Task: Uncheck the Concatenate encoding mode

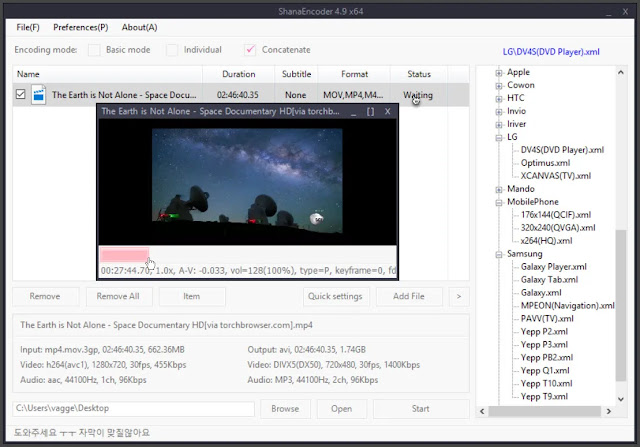Action: (250, 50)
